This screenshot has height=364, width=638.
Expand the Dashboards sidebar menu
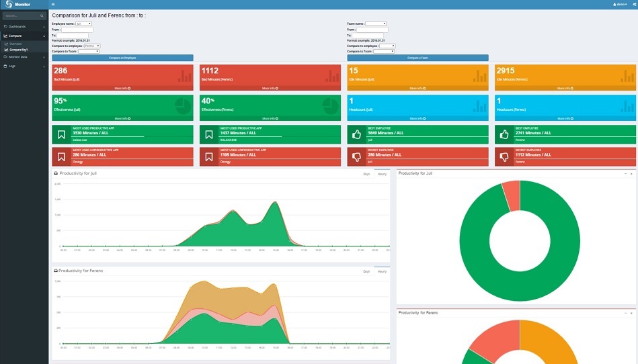pos(24,26)
